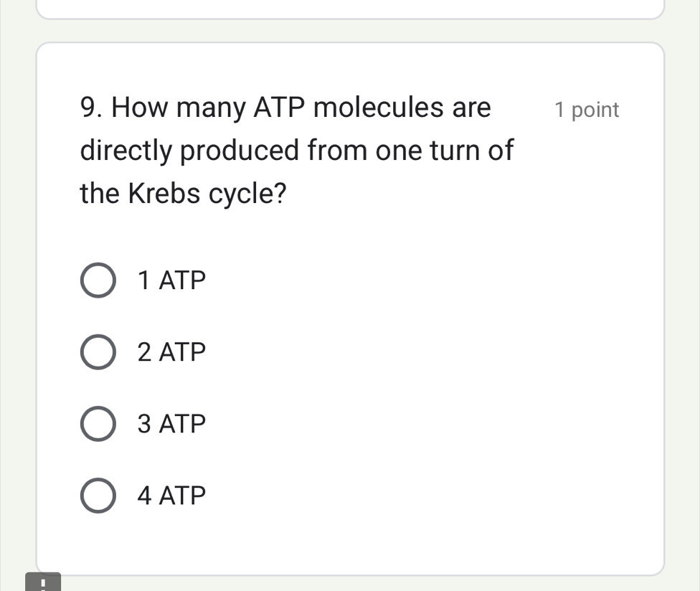Screen dimensions: 700x591
Task: Click the 2 ATP answer label text
Action: click(171, 351)
